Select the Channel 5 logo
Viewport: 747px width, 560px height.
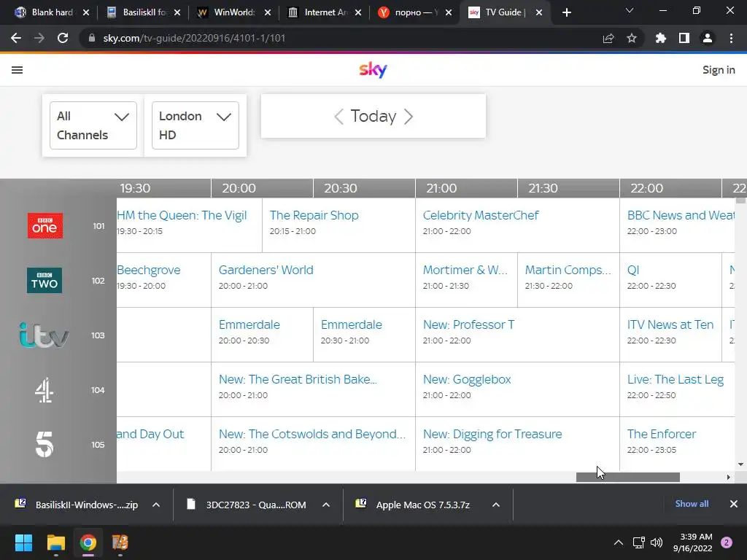point(44,444)
